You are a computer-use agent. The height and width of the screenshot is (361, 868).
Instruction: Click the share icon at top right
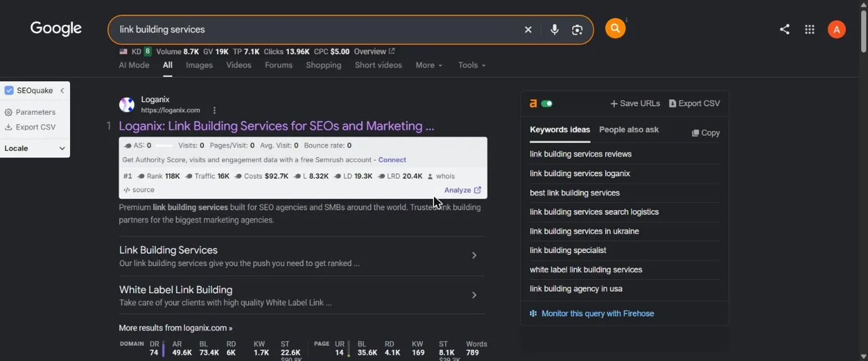(784, 29)
